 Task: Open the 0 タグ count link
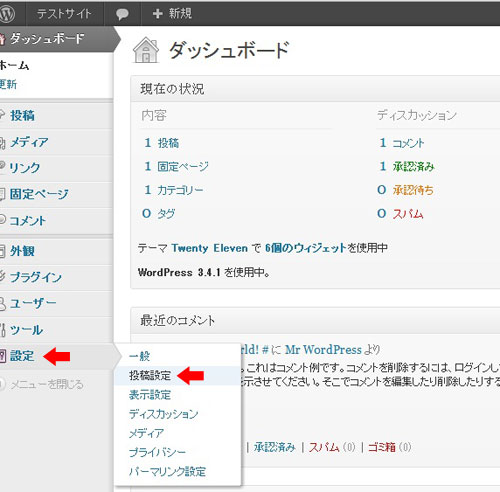[159, 214]
